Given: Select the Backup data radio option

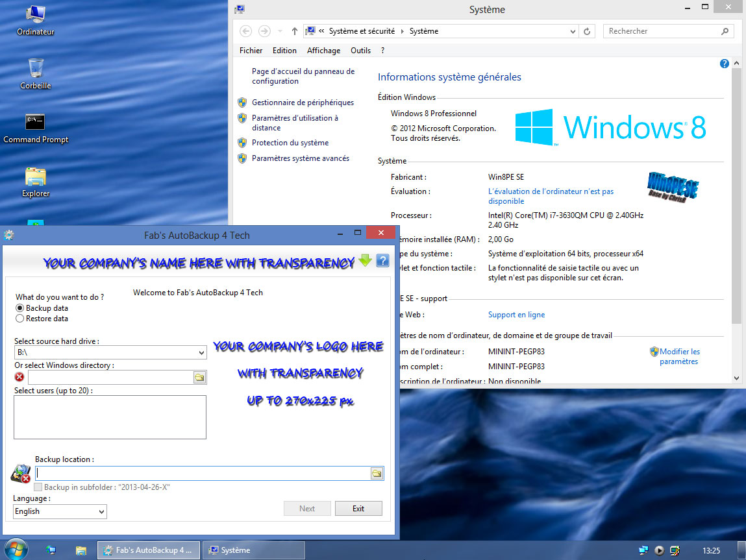Looking at the screenshot, I should [42, 308].
